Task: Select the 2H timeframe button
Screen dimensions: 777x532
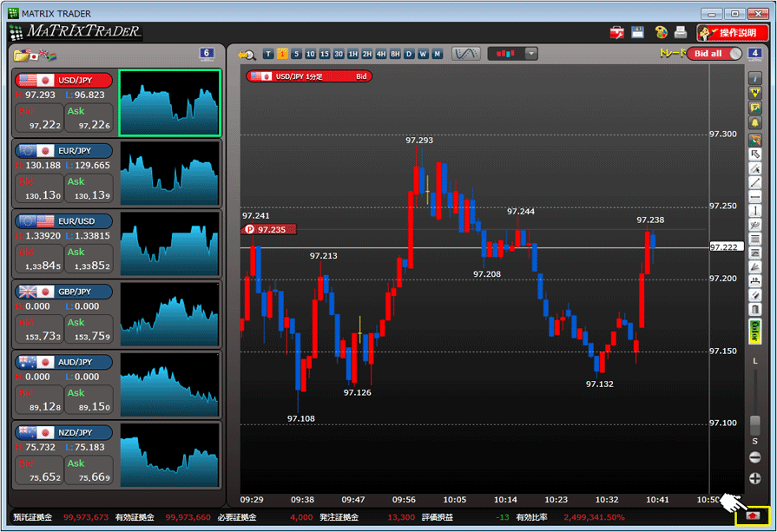Action: click(x=366, y=54)
